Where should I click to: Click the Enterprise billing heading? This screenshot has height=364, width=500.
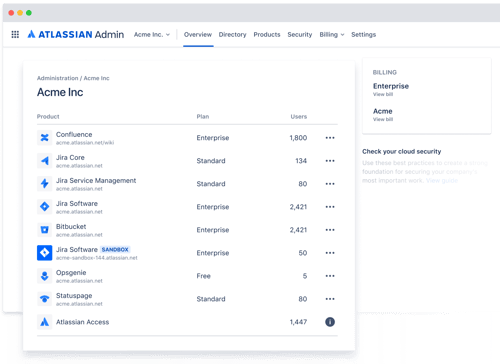click(391, 86)
